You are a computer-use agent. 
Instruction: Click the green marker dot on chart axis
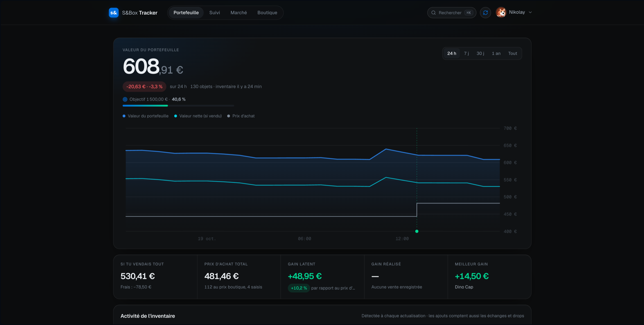pos(417,231)
